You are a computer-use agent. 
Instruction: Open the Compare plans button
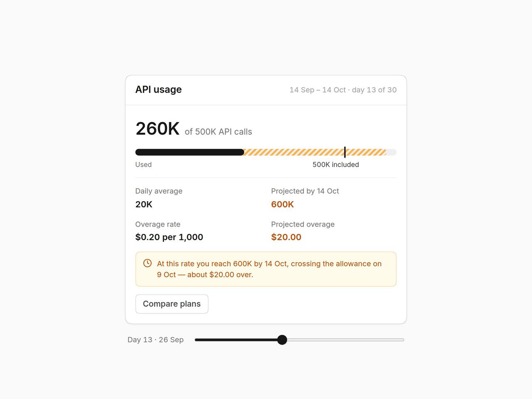click(172, 304)
